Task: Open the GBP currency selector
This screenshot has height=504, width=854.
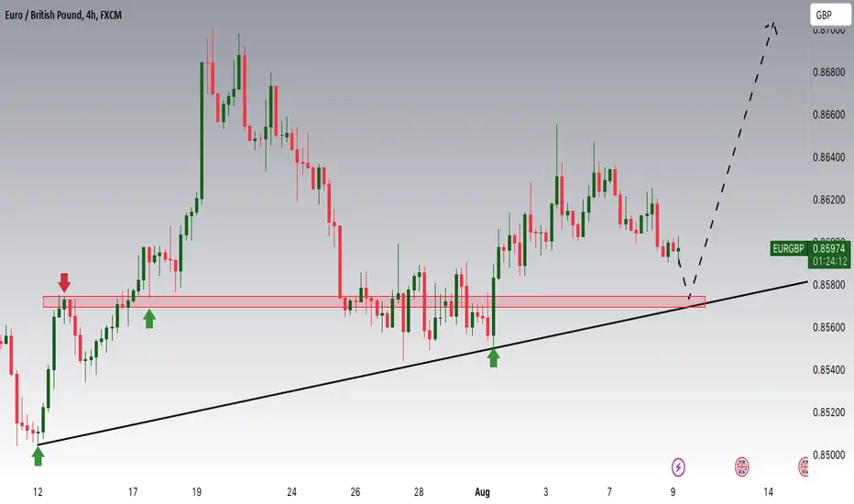Action: 830,16
